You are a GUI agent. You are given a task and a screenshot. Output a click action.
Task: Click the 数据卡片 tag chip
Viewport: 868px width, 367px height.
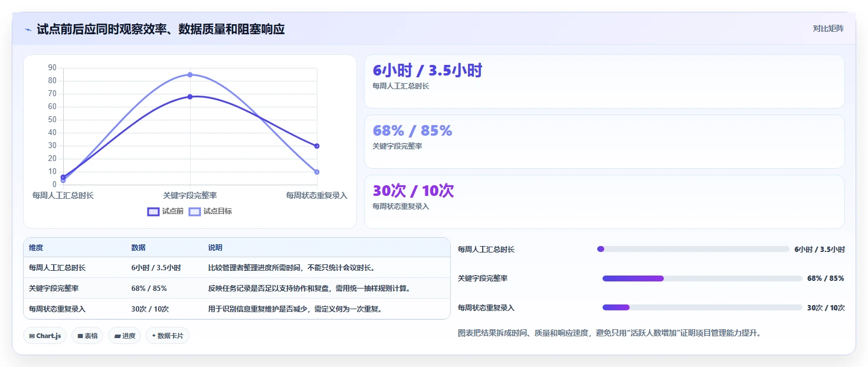[x=168, y=336]
